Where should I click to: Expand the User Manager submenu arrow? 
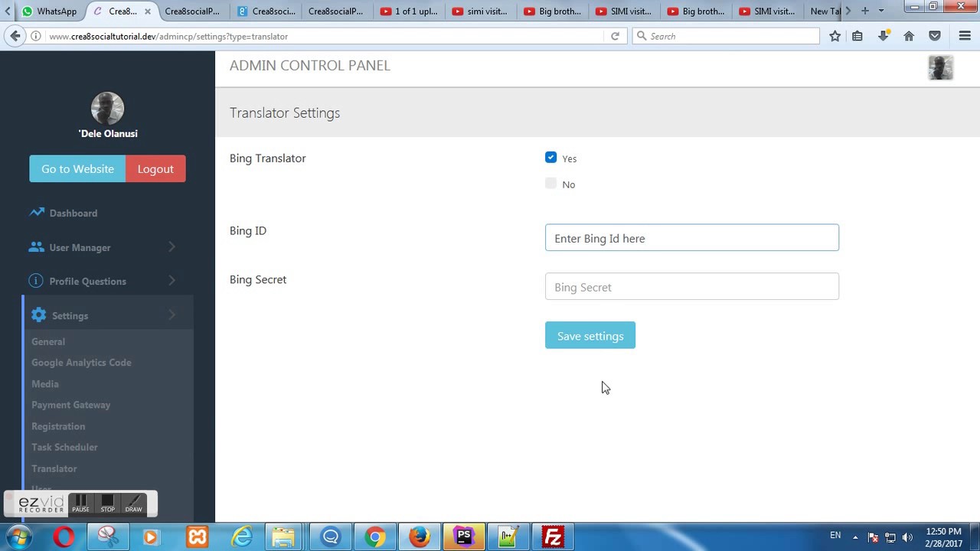(171, 246)
